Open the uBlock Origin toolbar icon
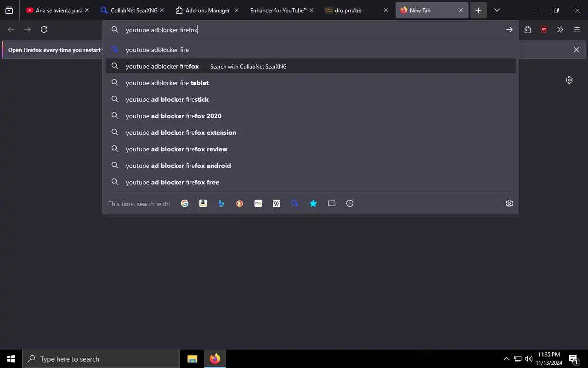 544,29
